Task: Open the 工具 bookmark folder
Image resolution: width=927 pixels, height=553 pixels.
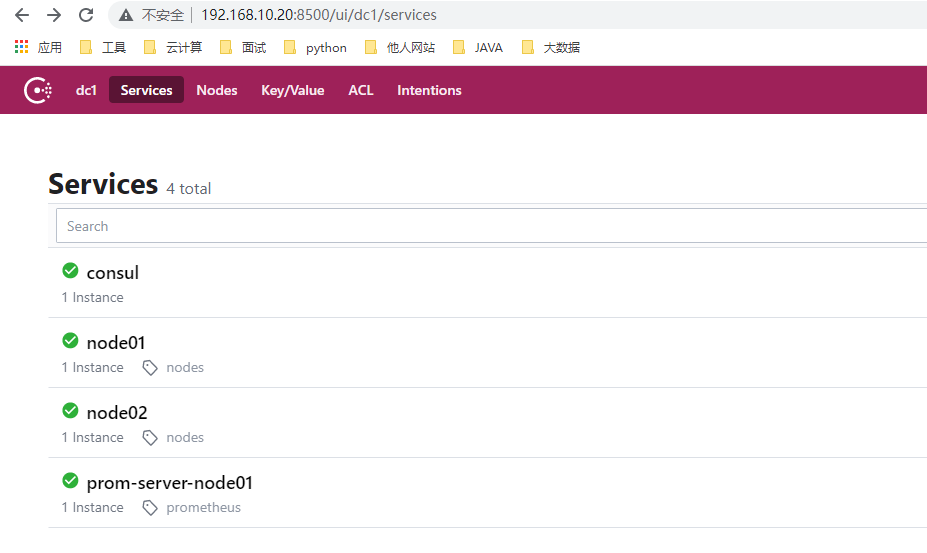Action: 103,47
